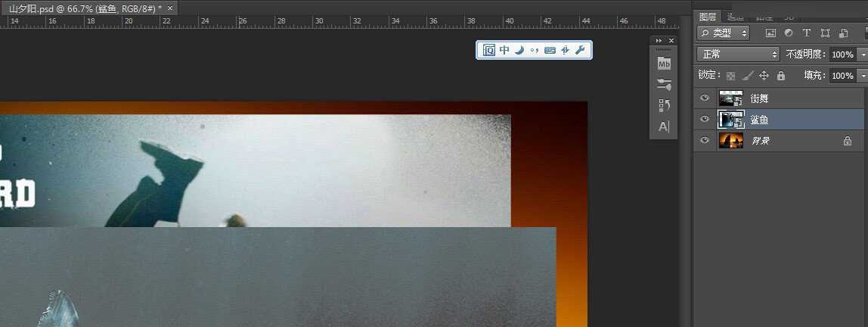Open the History panel icon

(x=665, y=105)
